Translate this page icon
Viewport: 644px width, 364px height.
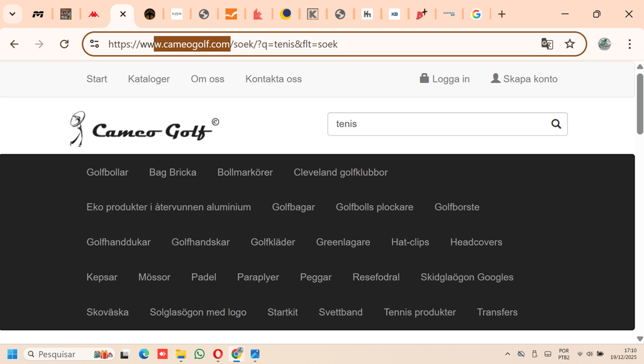tap(547, 43)
